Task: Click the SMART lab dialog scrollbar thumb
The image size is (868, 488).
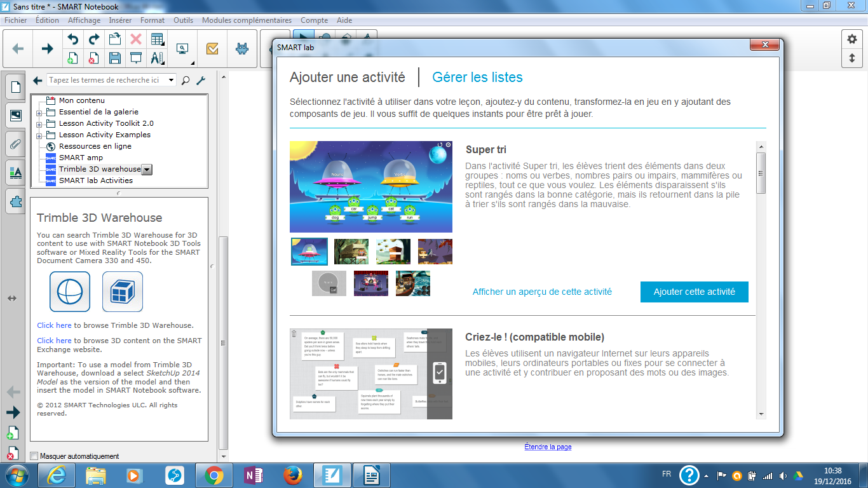Action: pyautogui.click(x=761, y=173)
